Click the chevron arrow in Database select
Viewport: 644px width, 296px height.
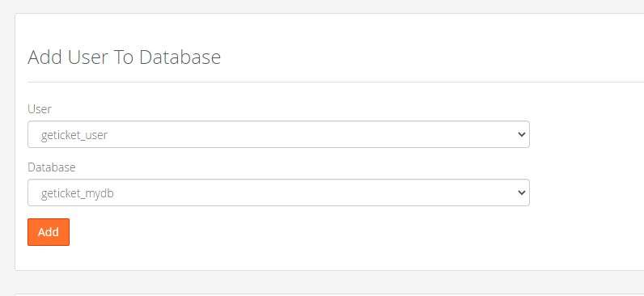pos(522,192)
